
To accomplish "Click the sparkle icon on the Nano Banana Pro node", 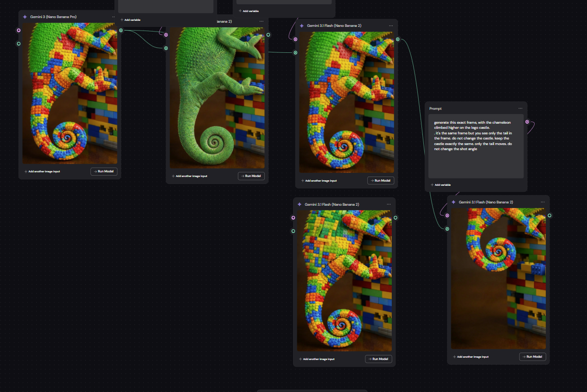I will 25,17.
